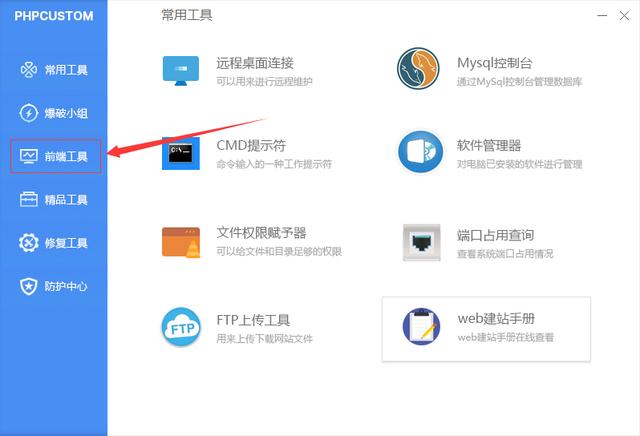Click description web建站手册在线查看
The width and height of the screenshot is (640, 436).
click(506, 338)
